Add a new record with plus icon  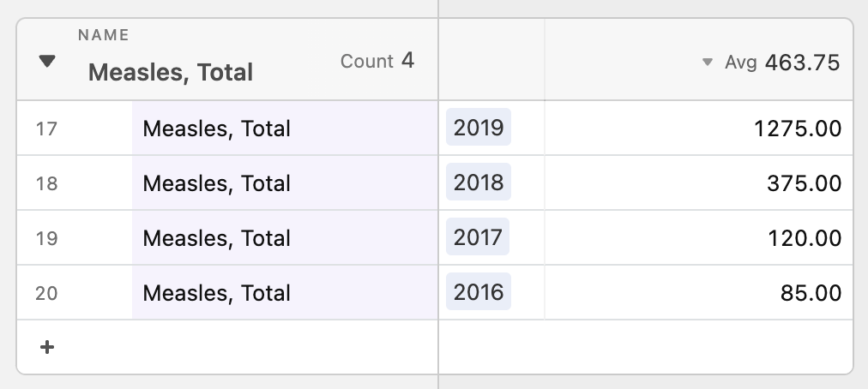tap(47, 347)
